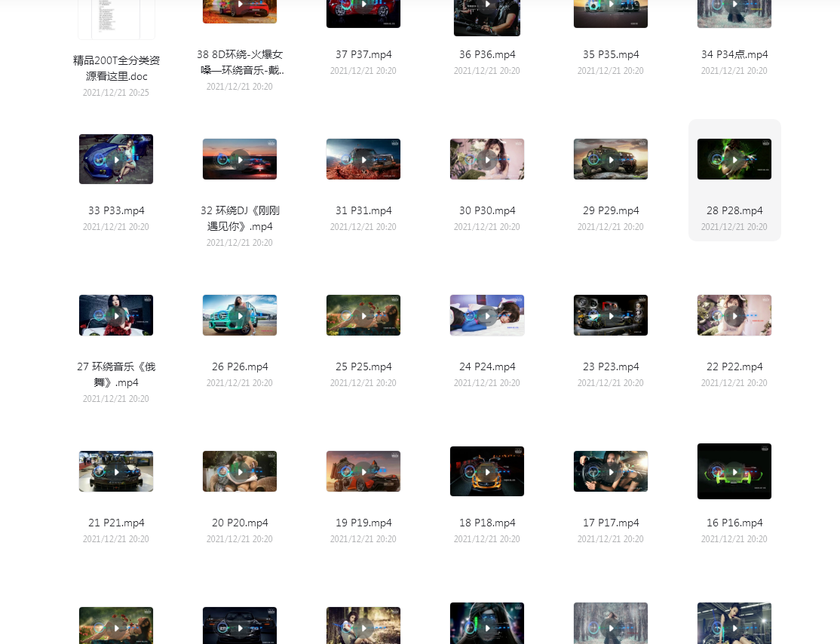Select file name 16 P16.mp4

[x=734, y=523]
